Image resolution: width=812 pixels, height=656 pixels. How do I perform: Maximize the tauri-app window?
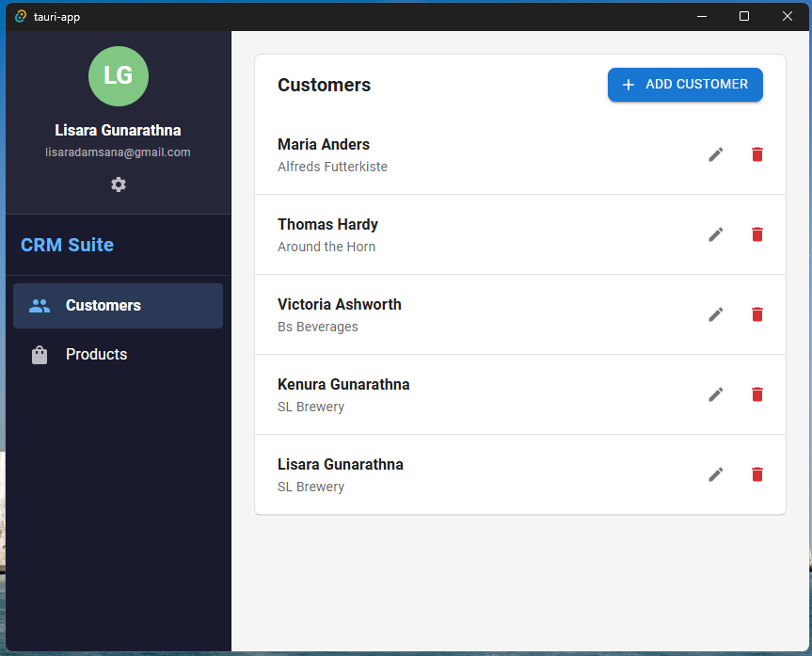click(x=744, y=16)
